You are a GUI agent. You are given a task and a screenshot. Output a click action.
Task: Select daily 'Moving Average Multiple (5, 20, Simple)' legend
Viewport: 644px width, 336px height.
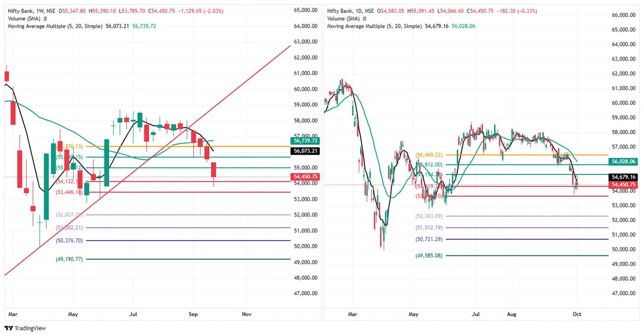pyautogui.click(x=374, y=26)
